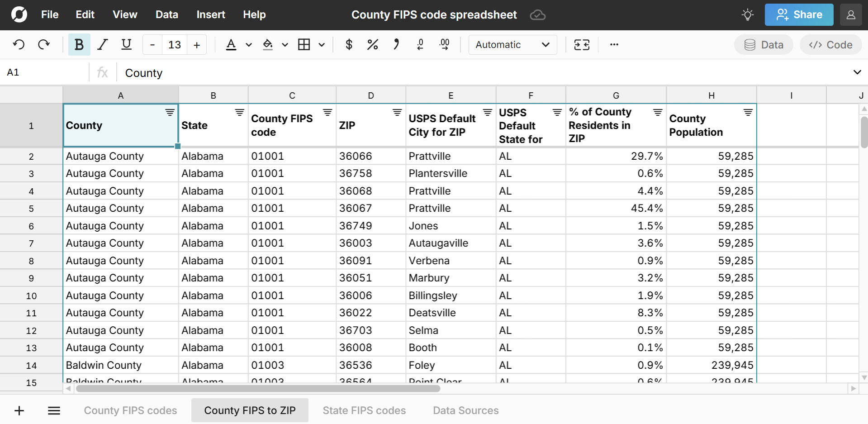Click the text wrap/merge cells icon
This screenshot has height=424, width=868.
(582, 44)
